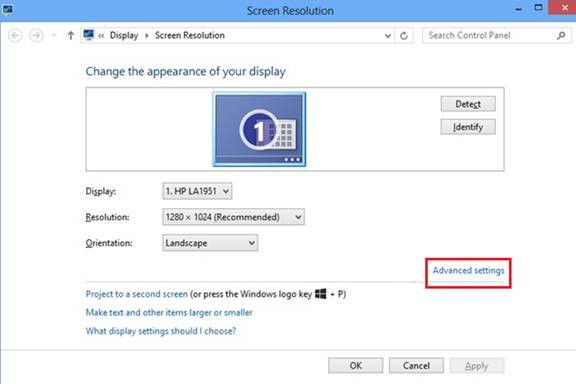This screenshot has height=384, width=576.
Task: Click in the Search Control Panel field
Action: coord(489,36)
